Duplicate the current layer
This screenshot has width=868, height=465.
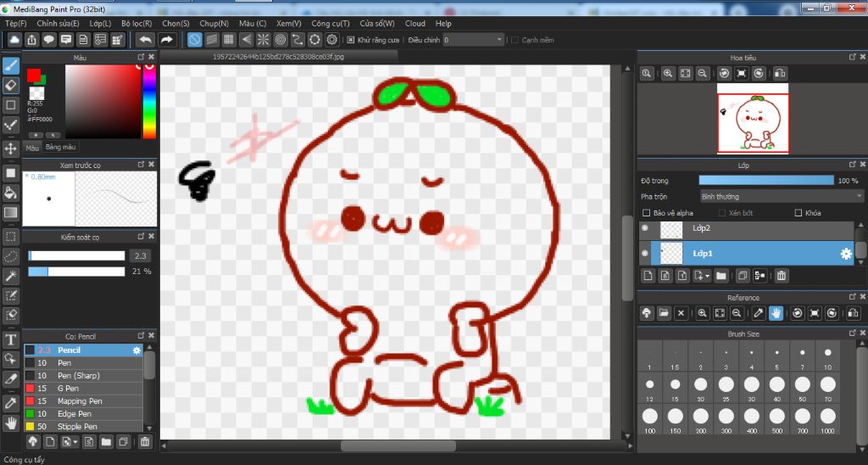(x=743, y=276)
